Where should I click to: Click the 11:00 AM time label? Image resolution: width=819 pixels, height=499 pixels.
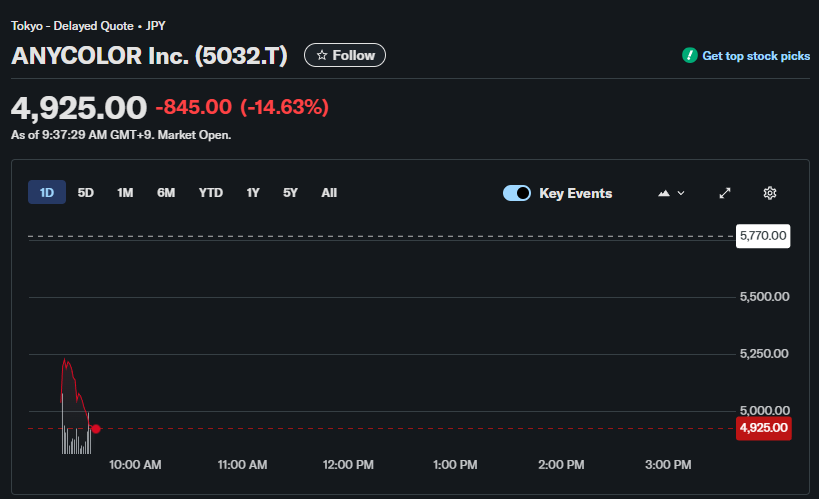click(x=242, y=465)
